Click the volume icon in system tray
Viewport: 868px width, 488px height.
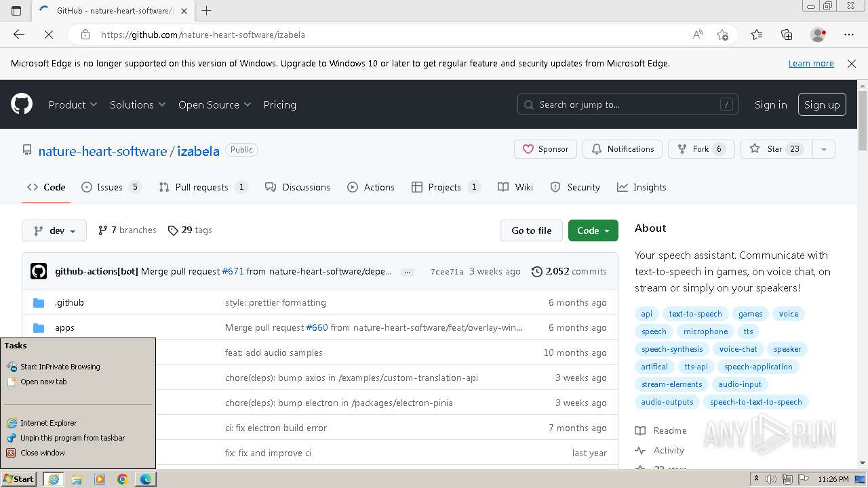[x=770, y=479]
